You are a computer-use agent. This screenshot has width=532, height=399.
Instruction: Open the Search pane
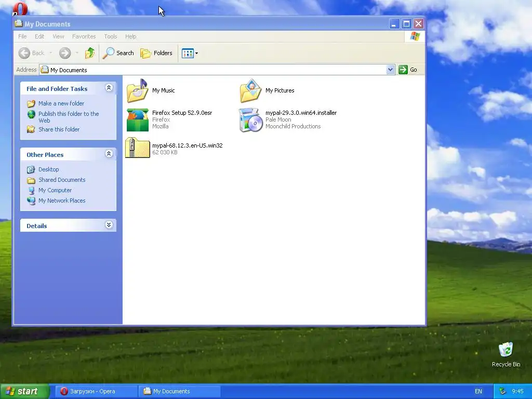(118, 53)
